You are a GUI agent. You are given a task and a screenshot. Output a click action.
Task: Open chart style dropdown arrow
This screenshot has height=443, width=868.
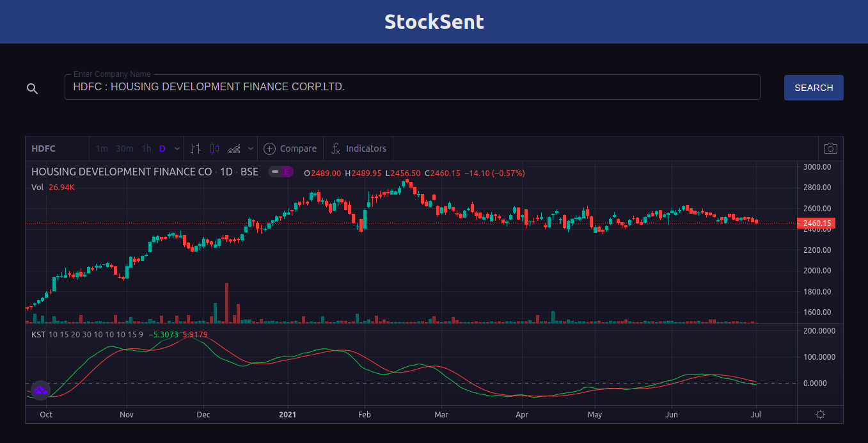tap(251, 149)
